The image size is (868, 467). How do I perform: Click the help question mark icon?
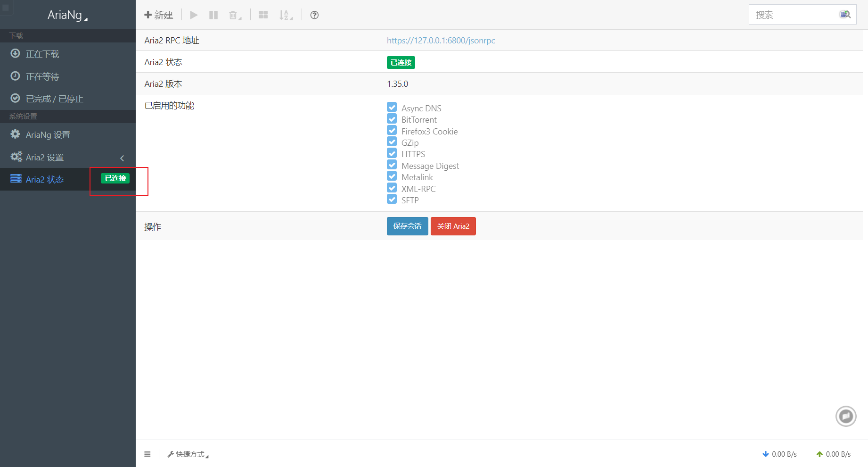point(314,15)
